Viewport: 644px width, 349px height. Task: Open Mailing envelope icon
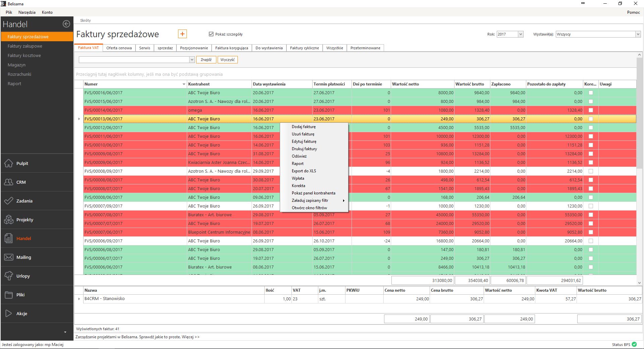(8, 257)
